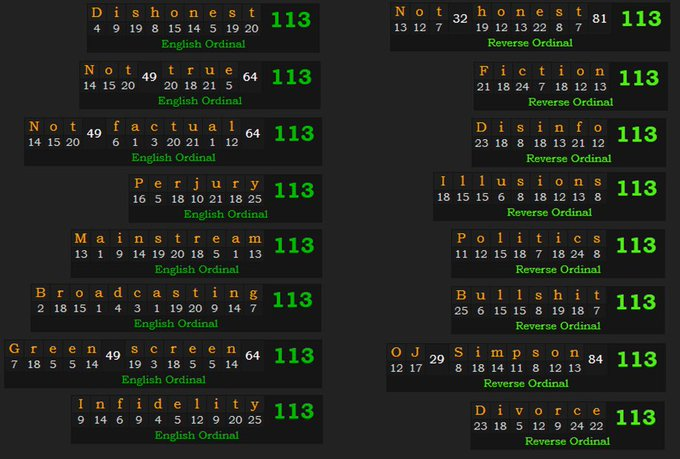The width and height of the screenshot is (680, 459).
Task: Click English Ordinal label under "Perjury"
Action: coord(225,214)
